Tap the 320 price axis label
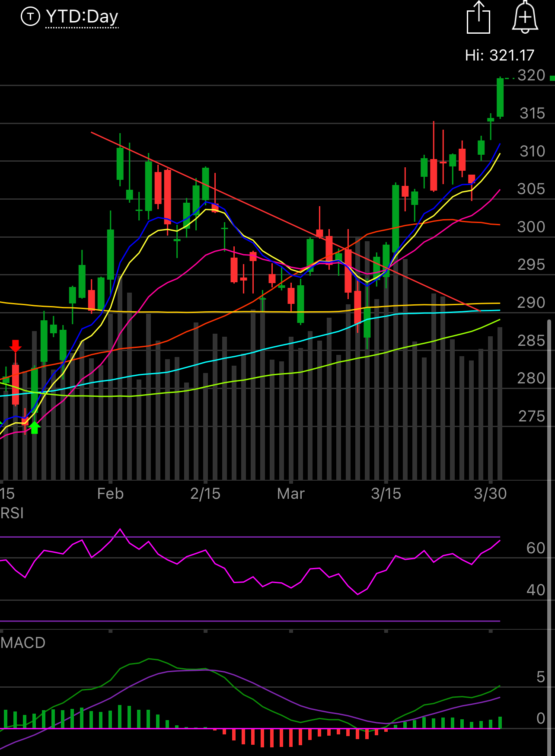This screenshot has height=756, width=555. coord(531,76)
